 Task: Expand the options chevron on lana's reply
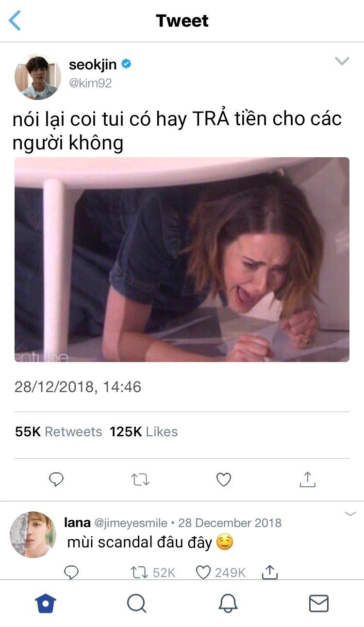[x=350, y=514]
